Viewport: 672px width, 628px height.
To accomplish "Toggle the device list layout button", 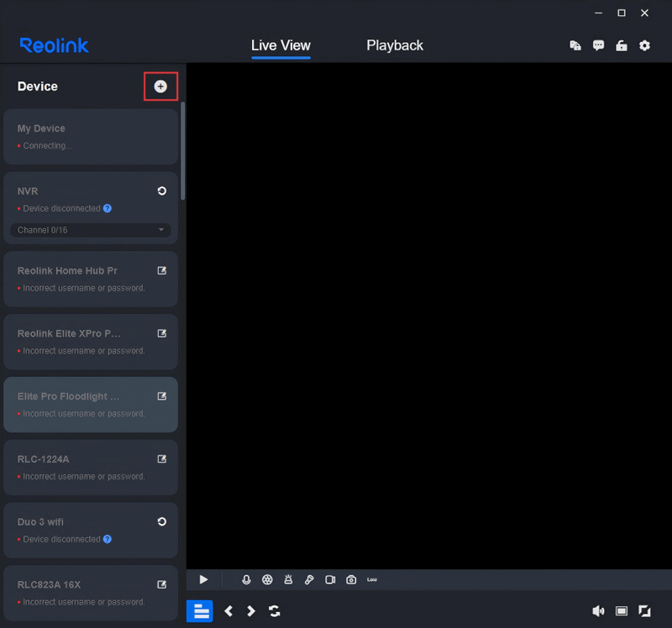I will pos(200,611).
